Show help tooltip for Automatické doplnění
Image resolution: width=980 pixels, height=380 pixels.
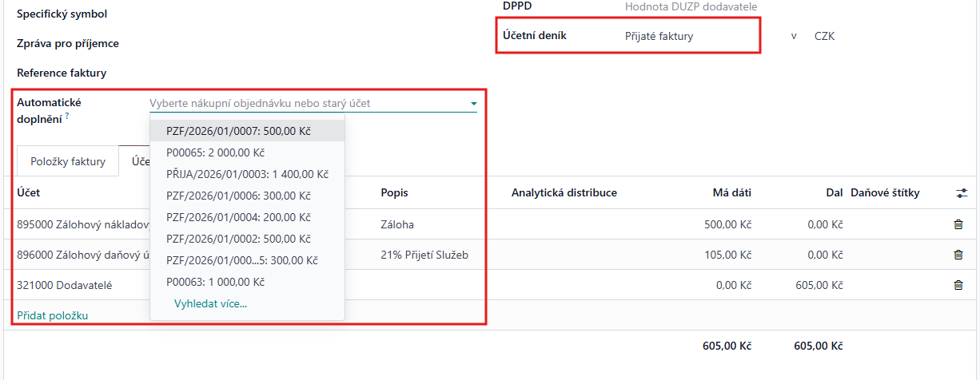(67, 117)
